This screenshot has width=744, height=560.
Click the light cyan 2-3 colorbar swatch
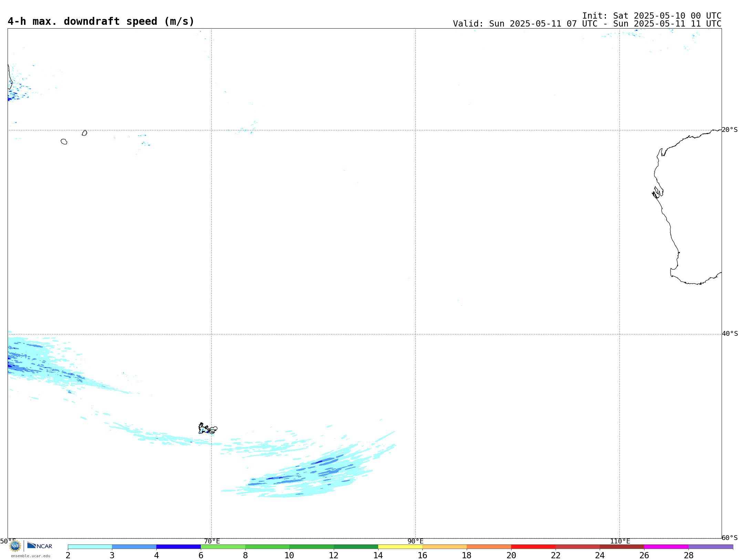[x=90, y=547]
